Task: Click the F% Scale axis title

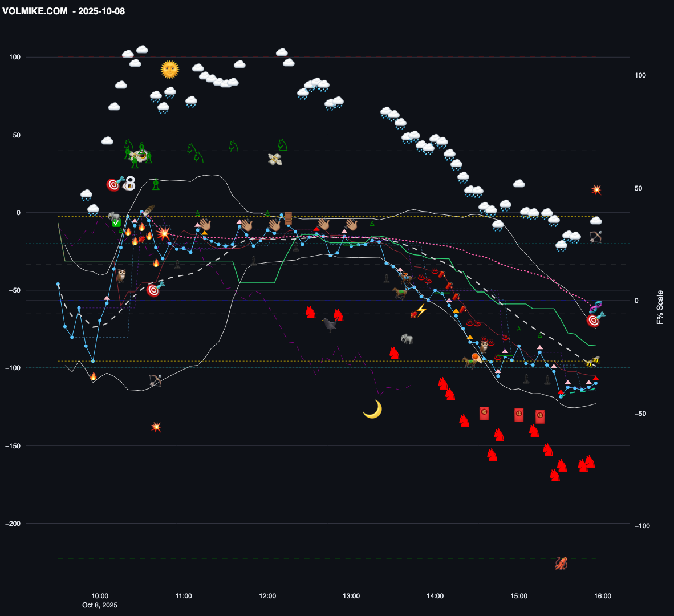Action: (x=660, y=307)
